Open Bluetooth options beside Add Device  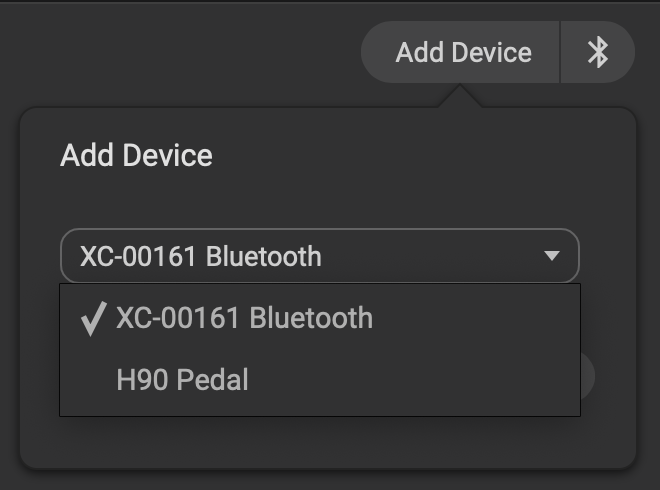598,52
